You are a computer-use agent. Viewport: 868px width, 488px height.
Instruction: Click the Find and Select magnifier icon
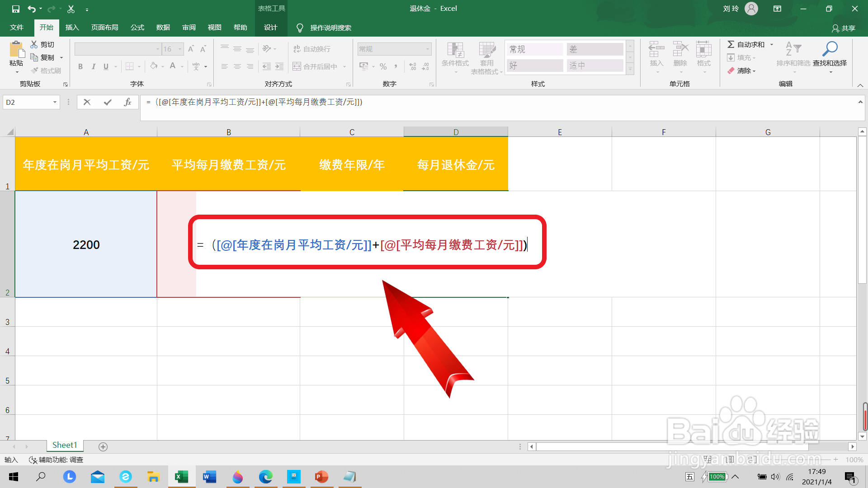[x=830, y=49]
